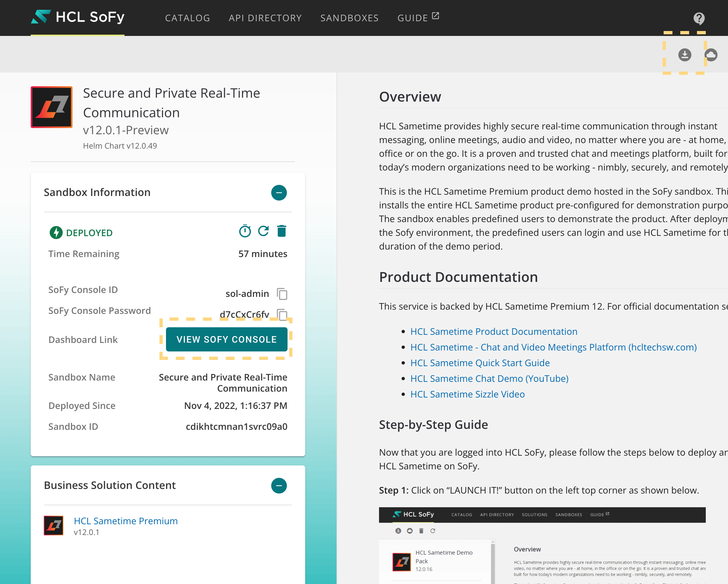The image size is (728, 584).
Task: Click the 'Dashboard Link' label
Action: coord(83,340)
